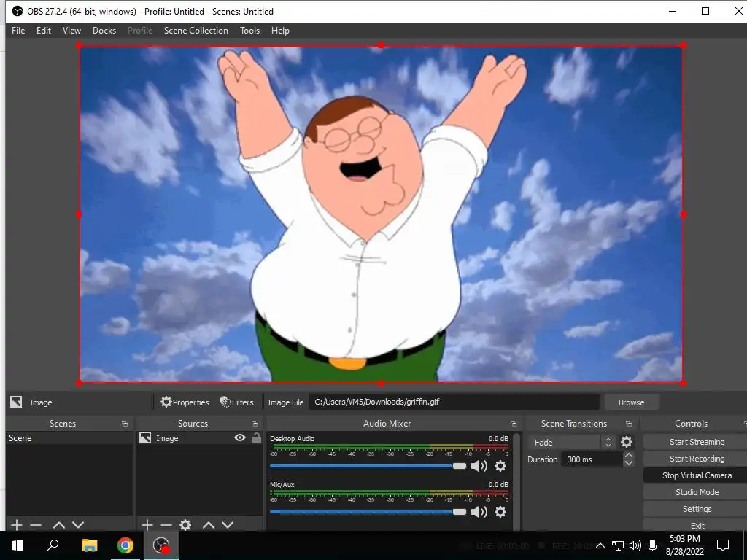Open the source Filters button
This screenshot has width=747, height=560.
(x=237, y=402)
